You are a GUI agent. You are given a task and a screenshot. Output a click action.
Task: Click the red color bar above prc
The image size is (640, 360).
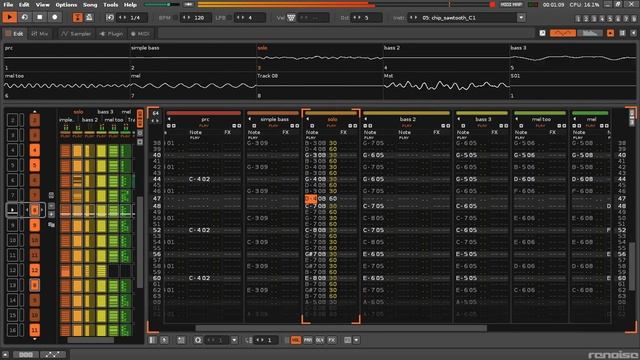tap(203, 113)
